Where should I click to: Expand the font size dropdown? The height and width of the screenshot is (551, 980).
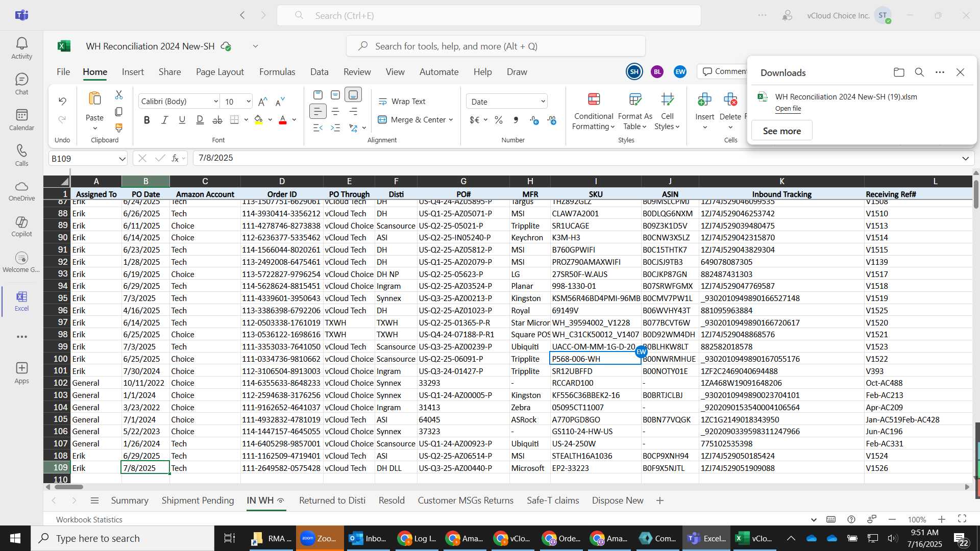pyautogui.click(x=249, y=102)
